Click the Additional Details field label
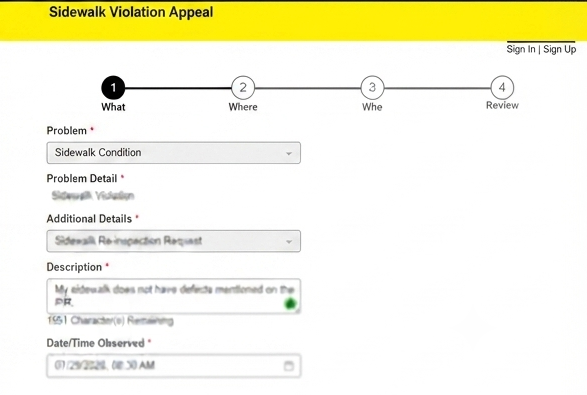This screenshot has height=395, width=587. pyautogui.click(x=89, y=219)
